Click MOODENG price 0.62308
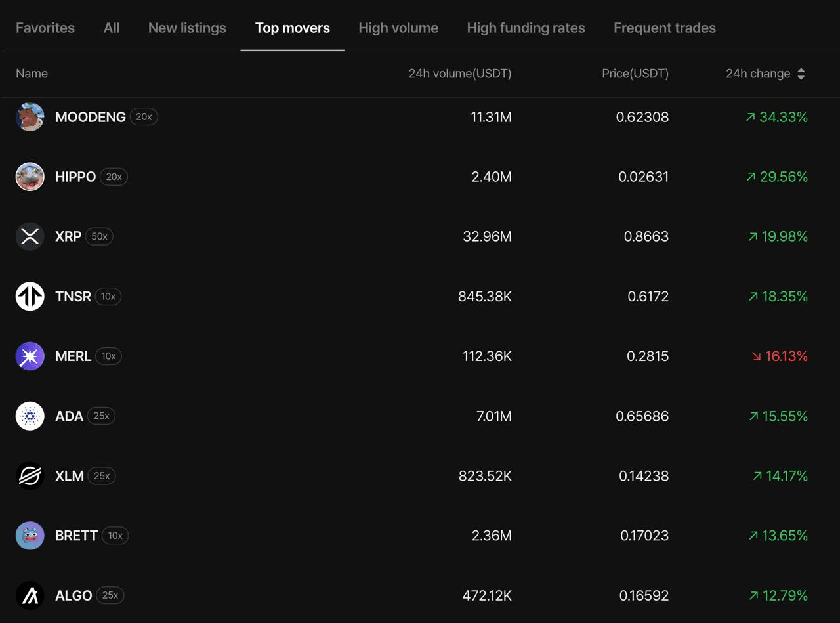This screenshot has height=623, width=840. coord(642,117)
